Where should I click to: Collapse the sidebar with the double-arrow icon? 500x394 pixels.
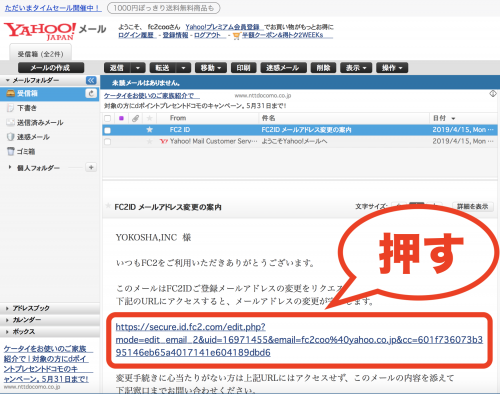point(91,80)
